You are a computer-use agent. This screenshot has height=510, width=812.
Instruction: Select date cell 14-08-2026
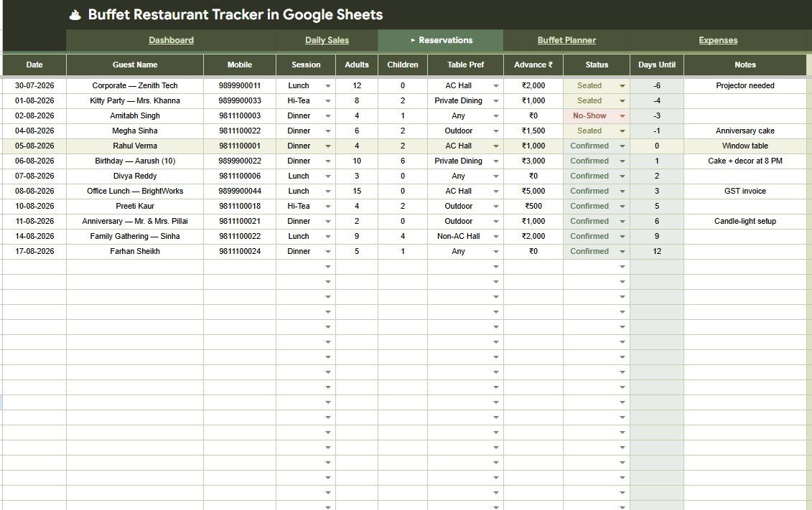pyautogui.click(x=34, y=237)
